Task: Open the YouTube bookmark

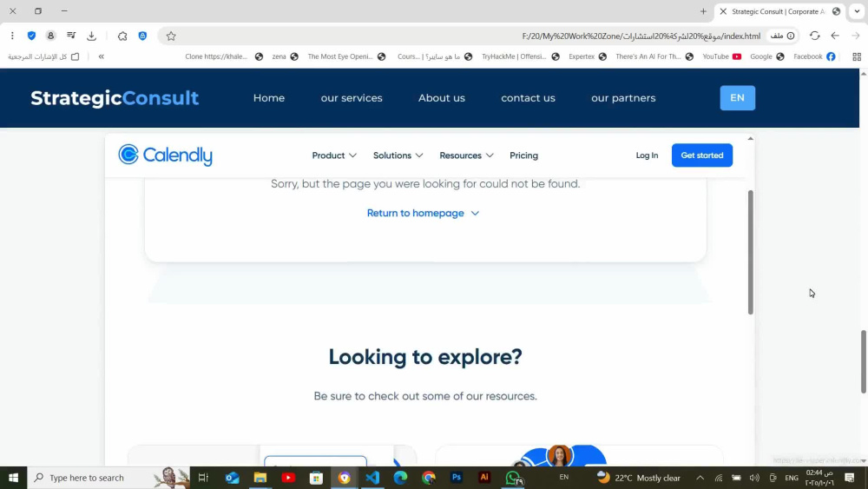Action: (x=721, y=56)
